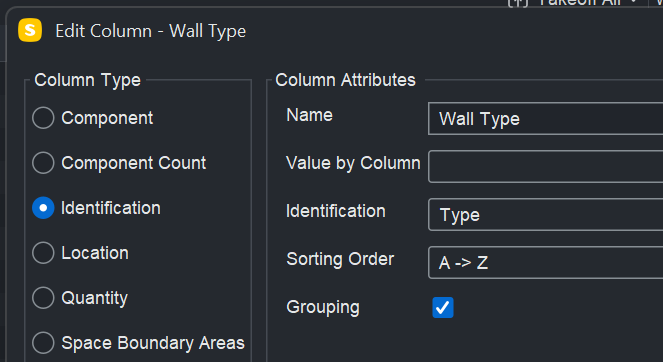The image size is (663, 362).
Task: Select the Identification radio button
Action: coord(43,208)
